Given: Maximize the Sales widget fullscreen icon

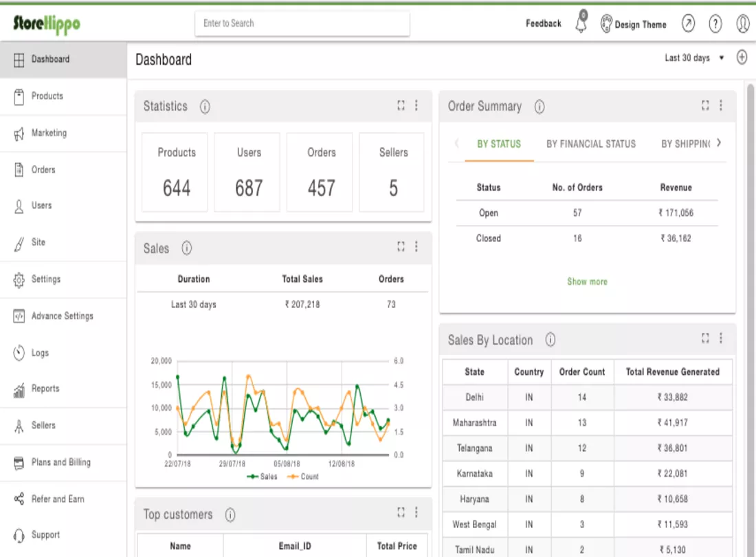Looking at the screenshot, I should pyautogui.click(x=401, y=247).
